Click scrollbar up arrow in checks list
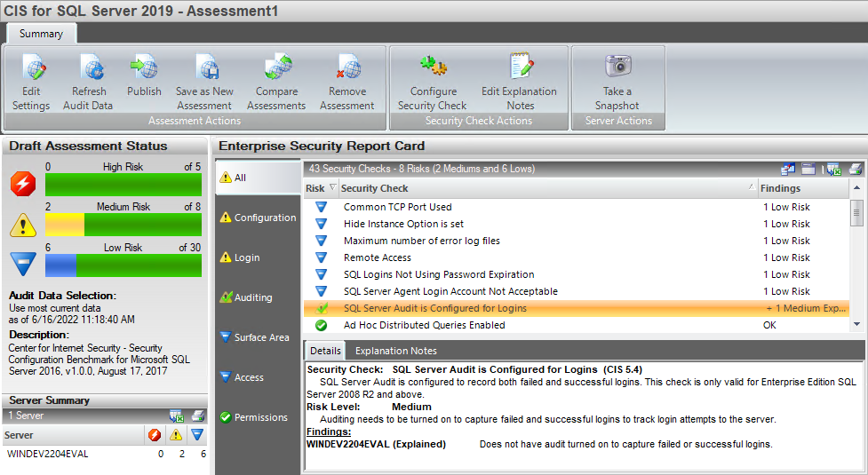868x475 pixels. 857,188
